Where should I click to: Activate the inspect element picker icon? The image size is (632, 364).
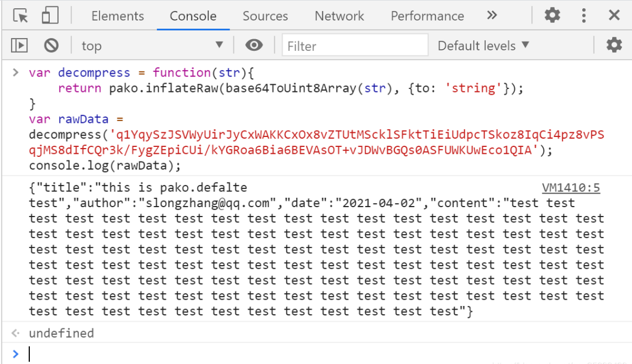click(x=21, y=16)
